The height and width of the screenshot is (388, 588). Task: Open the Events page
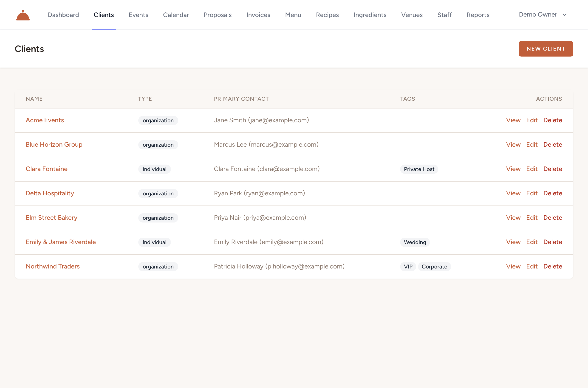(x=139, y=15)
